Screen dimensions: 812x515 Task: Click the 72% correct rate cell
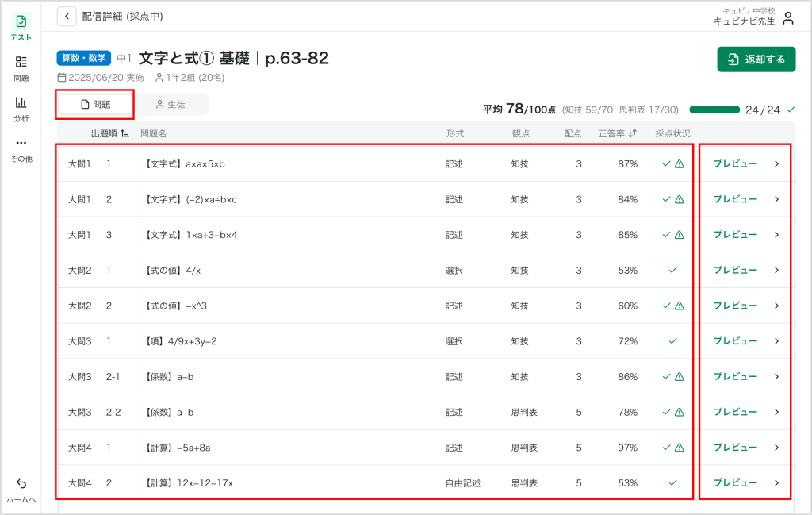coord(628,341)
